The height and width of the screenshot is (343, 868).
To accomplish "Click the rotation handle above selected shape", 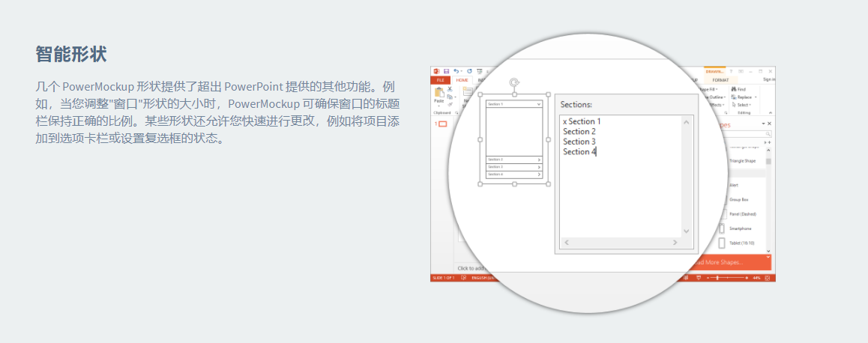I will coord(514,82).
